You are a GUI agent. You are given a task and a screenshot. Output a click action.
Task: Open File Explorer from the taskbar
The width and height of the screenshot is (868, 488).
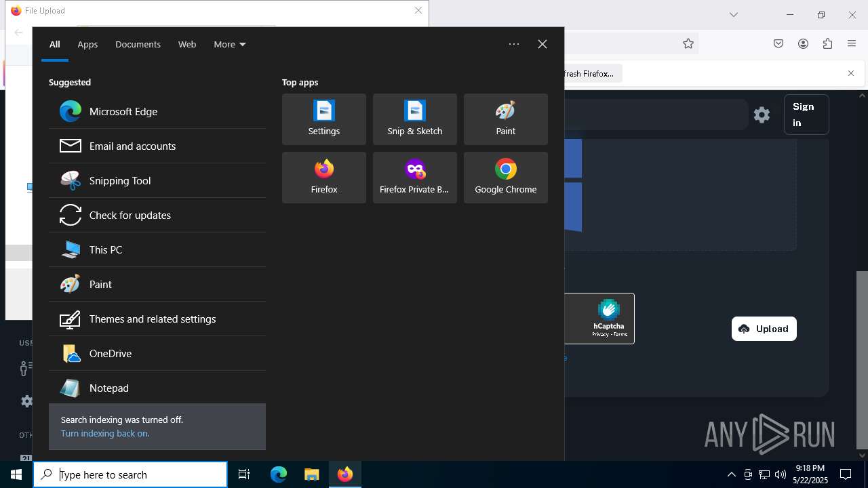click(312, 474)
